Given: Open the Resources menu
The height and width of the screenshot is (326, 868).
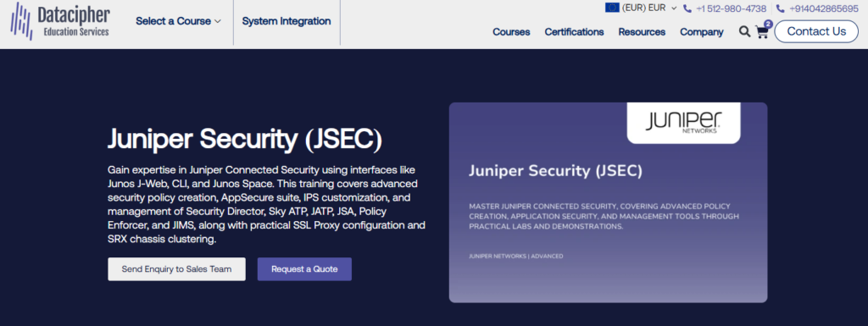Looking at the screenshot, I should click(642, 32).
